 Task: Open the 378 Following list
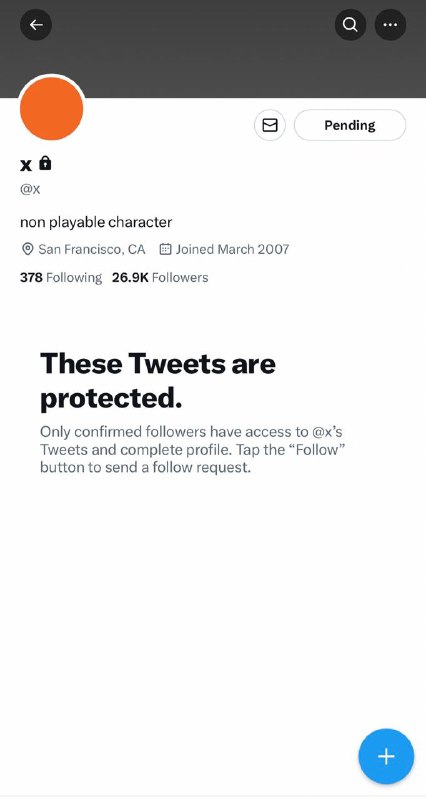61,278
